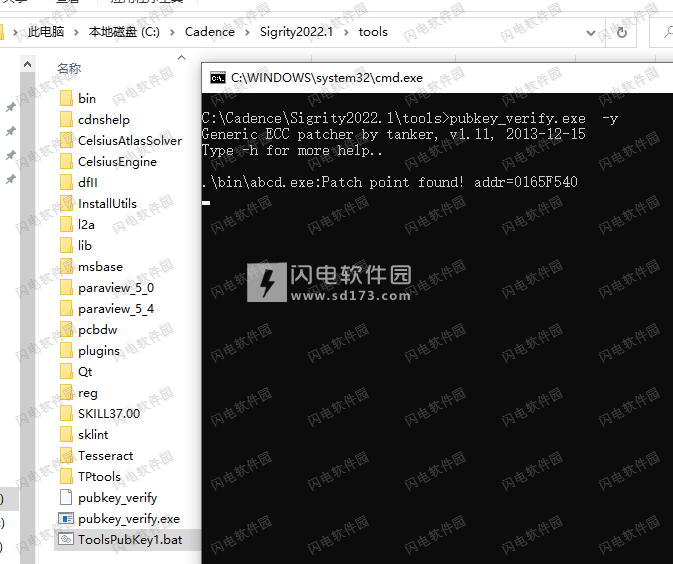Select the file name pubkey_verify.exe

click(129, 519)
